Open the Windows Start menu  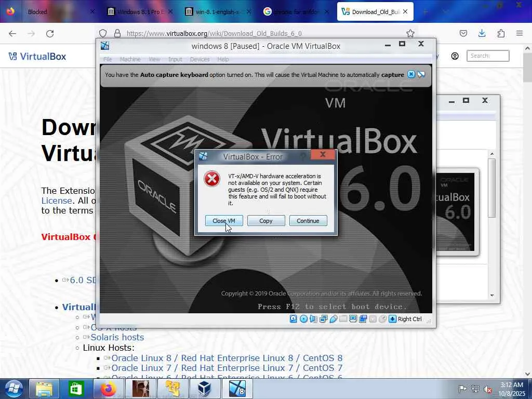pos(13,389)
